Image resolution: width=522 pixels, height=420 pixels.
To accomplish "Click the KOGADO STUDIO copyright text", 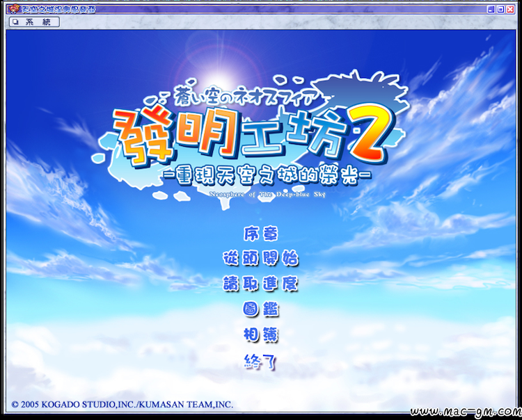I will click(x=122, y=405).
